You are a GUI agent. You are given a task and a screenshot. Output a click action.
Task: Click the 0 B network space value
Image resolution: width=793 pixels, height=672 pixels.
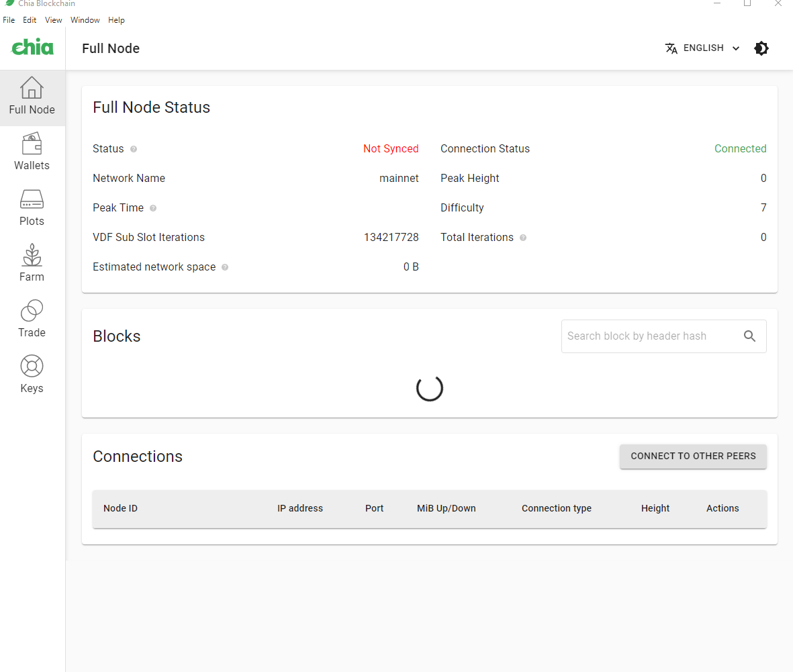coord(411,267)
